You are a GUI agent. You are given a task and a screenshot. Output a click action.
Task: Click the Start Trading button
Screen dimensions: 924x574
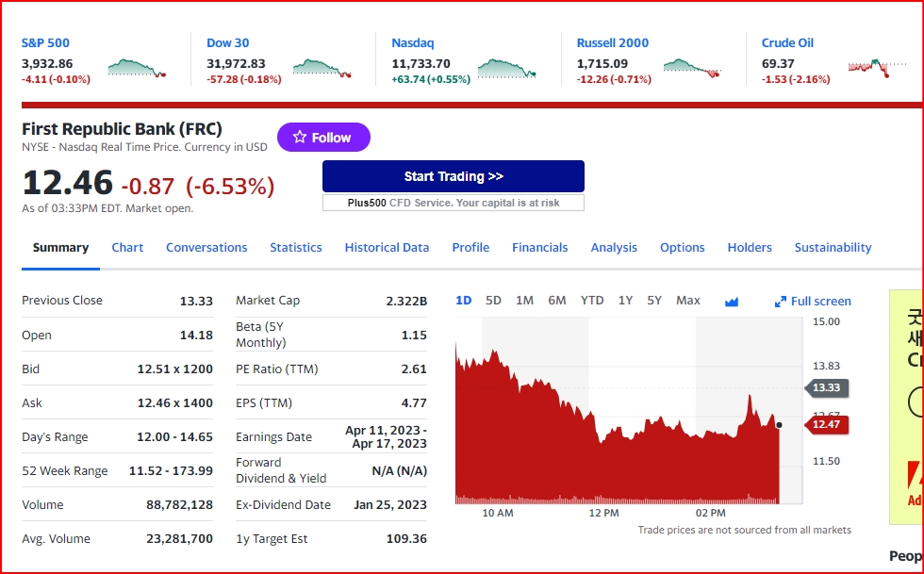(454, 176)
